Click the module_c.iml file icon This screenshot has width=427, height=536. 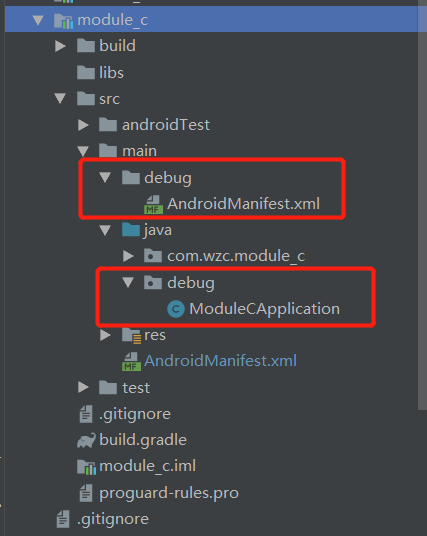(x=86, y=467)
